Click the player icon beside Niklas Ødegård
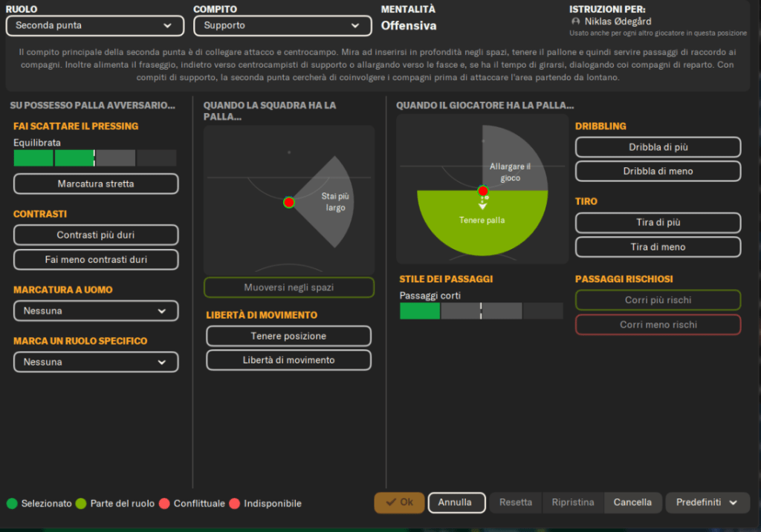 click(x=575, y=22)
